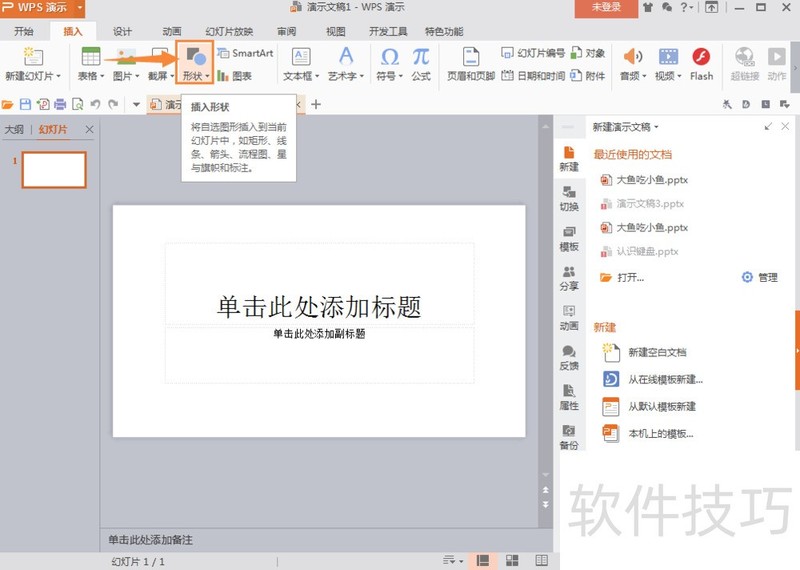
Task: Open the 动画 animation sidebar panel
Action: click(569, 318)
